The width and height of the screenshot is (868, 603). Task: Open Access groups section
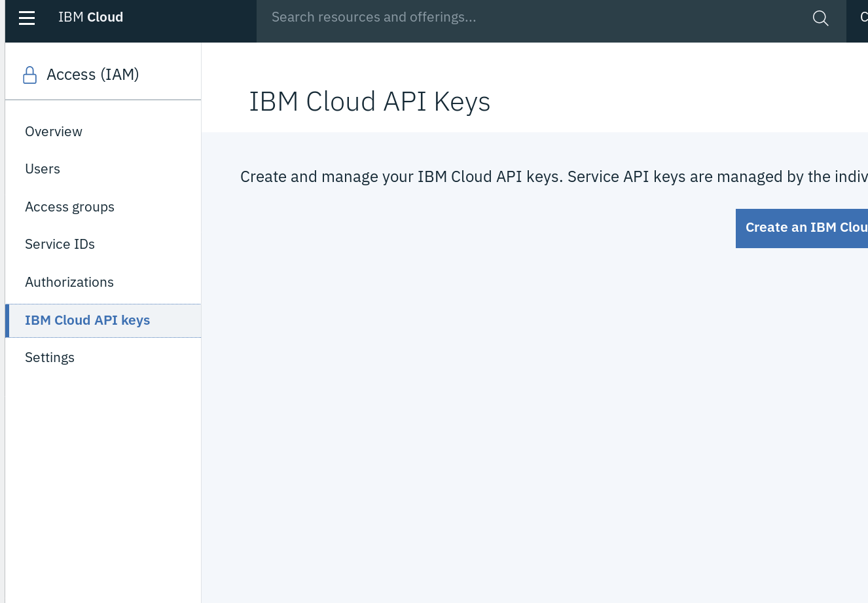[x=69, y=207]
